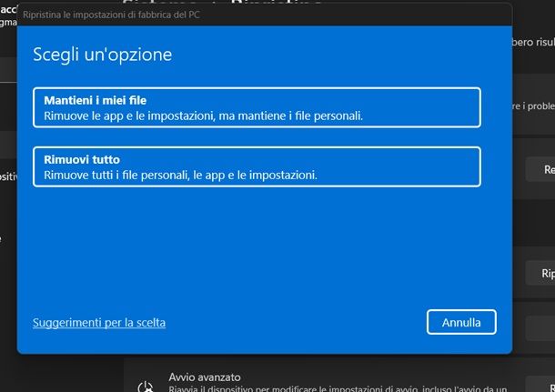Image resolution: width=555 pixels, height=392 pixels.
Task: Click the bottom-right button in Avvio avanzato row
Action: point(544,386)
